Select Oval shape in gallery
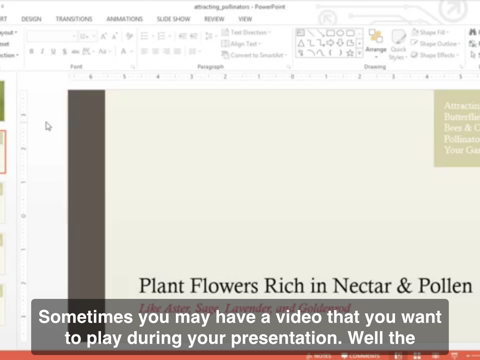The image size is (480, 360). (x=340, y=33)
